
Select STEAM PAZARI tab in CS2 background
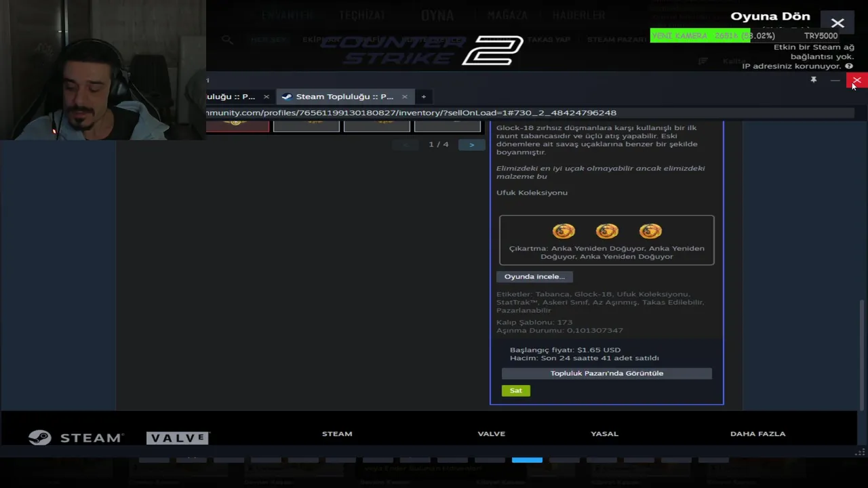coord(616,39)
